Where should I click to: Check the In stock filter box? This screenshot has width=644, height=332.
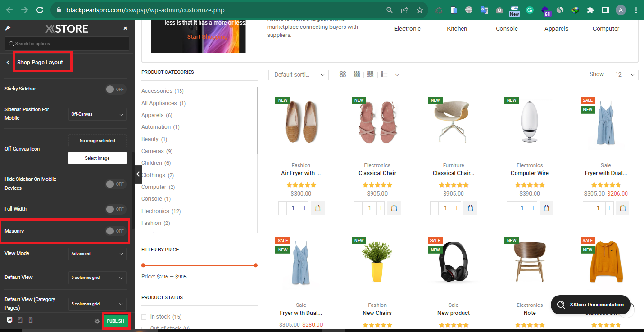coord(144,317)
